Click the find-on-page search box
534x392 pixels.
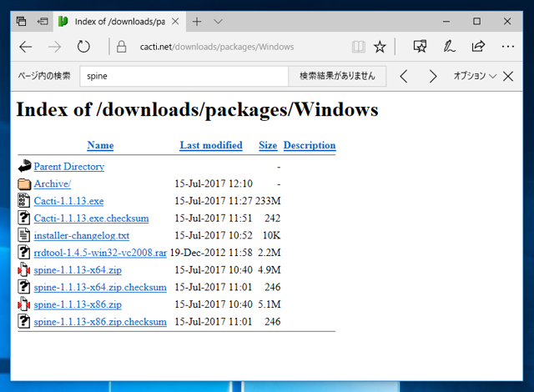point(184,76)
